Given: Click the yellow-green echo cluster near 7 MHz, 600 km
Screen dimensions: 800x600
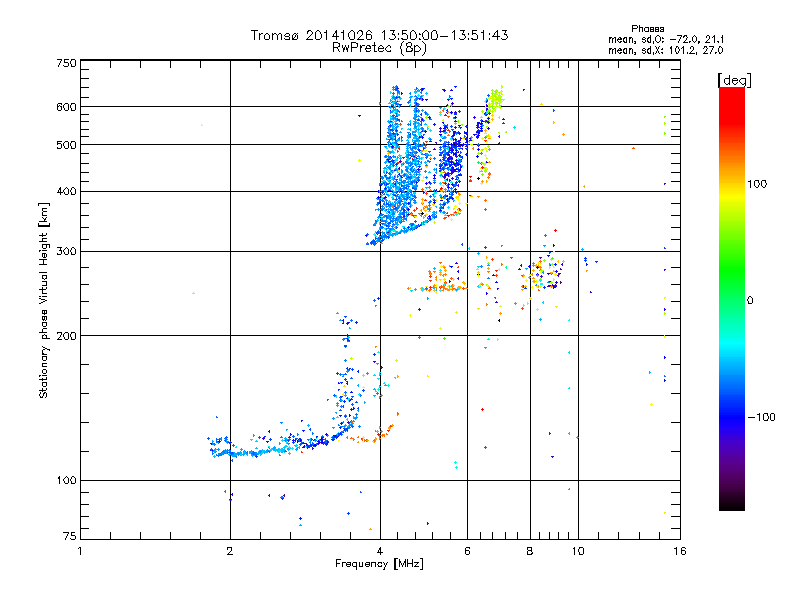Looking at the screenshot, I should point(495,99).
